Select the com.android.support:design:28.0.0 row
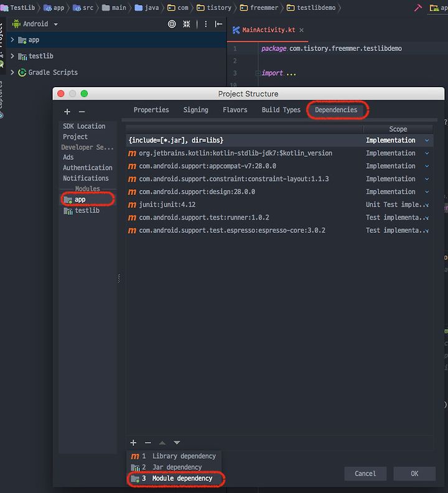The width and height of the screenshot is (448, 493). [279, 192]
